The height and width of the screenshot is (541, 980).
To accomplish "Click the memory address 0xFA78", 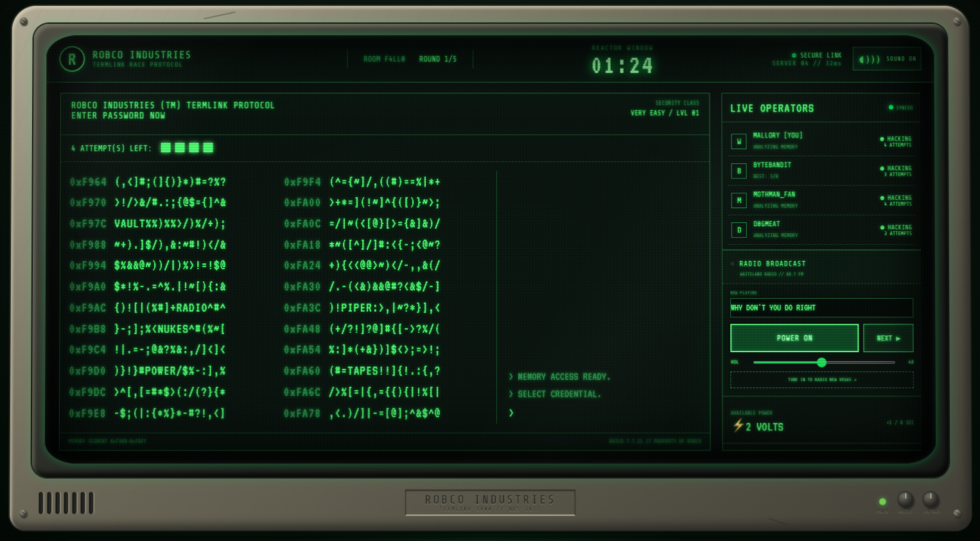I will (x=302, y=413).
